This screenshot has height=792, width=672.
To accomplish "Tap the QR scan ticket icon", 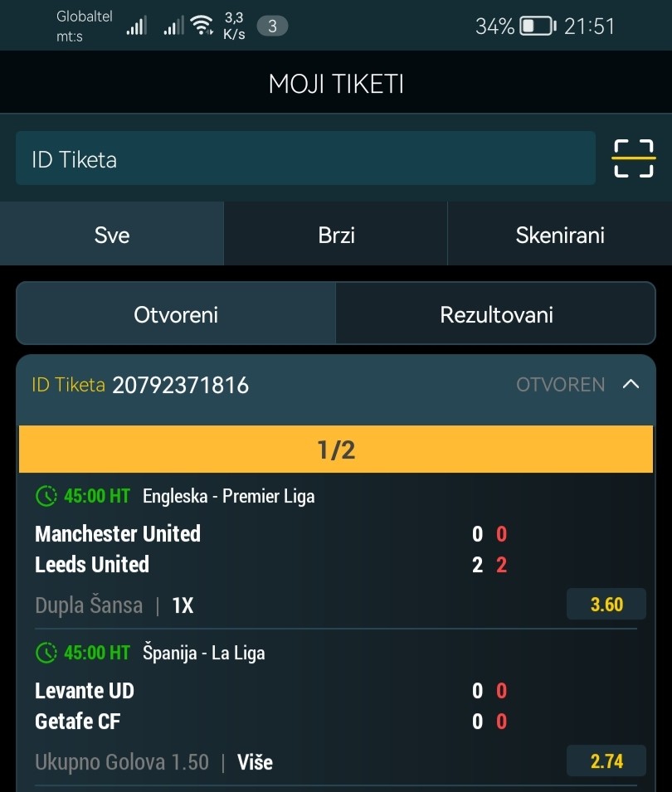I will click(633, 158).
